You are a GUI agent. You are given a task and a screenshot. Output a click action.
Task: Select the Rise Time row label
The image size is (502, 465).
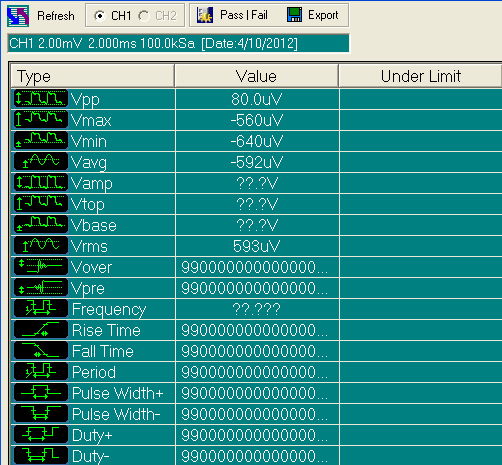pos(106,330)
